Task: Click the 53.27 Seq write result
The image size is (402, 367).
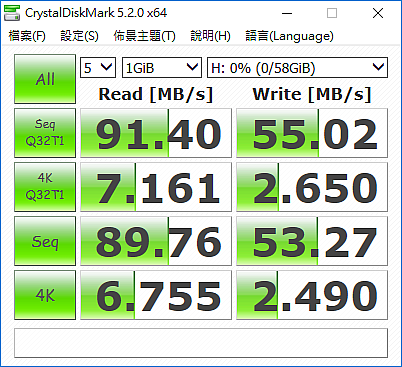Action: pos(312,241)
